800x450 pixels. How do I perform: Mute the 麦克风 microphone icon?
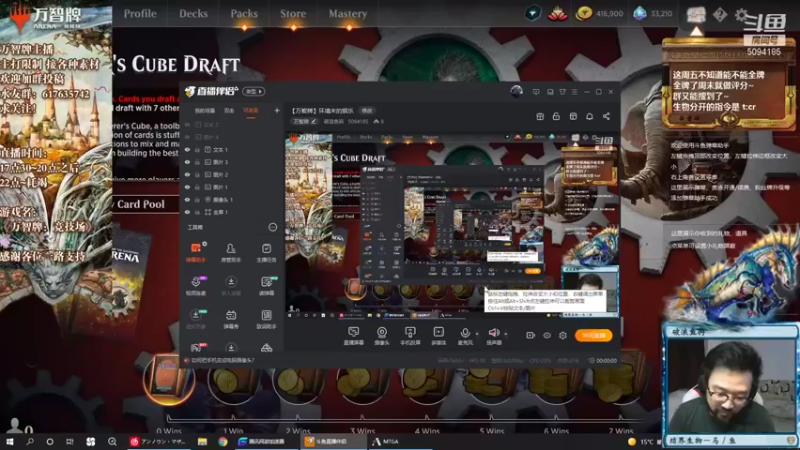point(465,333)
